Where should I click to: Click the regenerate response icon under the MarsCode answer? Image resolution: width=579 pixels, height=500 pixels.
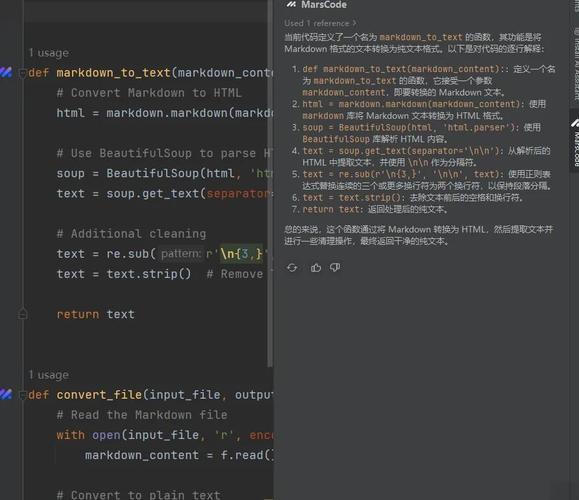click(x=292, y=268)
